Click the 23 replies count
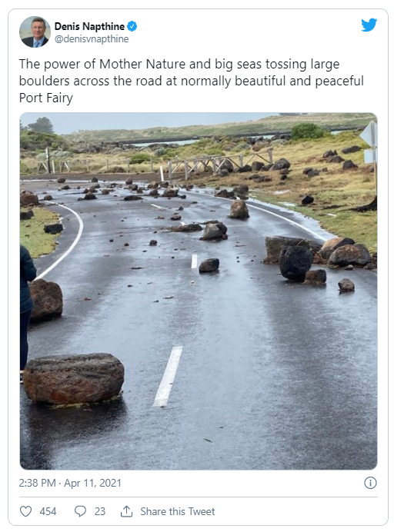 (x=100, y=511)
